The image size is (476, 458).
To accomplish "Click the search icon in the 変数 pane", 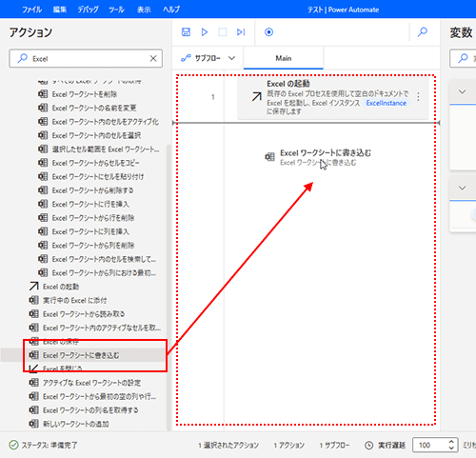I will (463, 58).
